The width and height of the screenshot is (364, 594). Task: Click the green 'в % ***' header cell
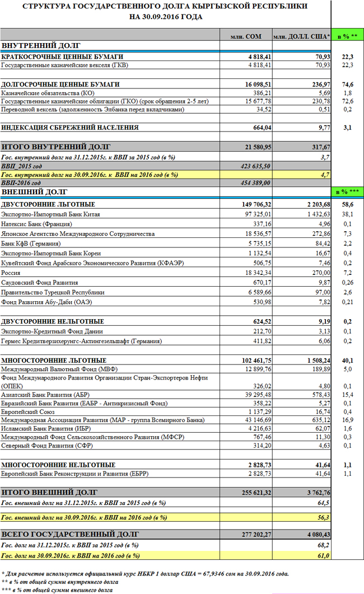(x=347, y=191)
